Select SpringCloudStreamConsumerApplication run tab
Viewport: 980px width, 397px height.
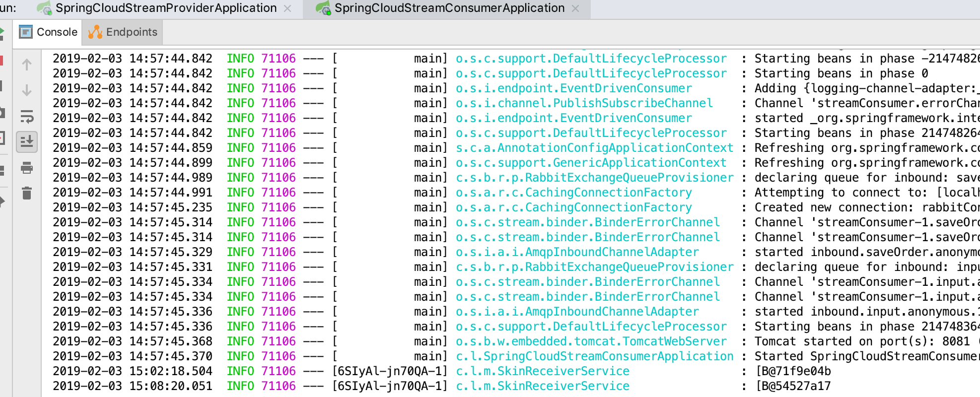[x=449, y=8]
